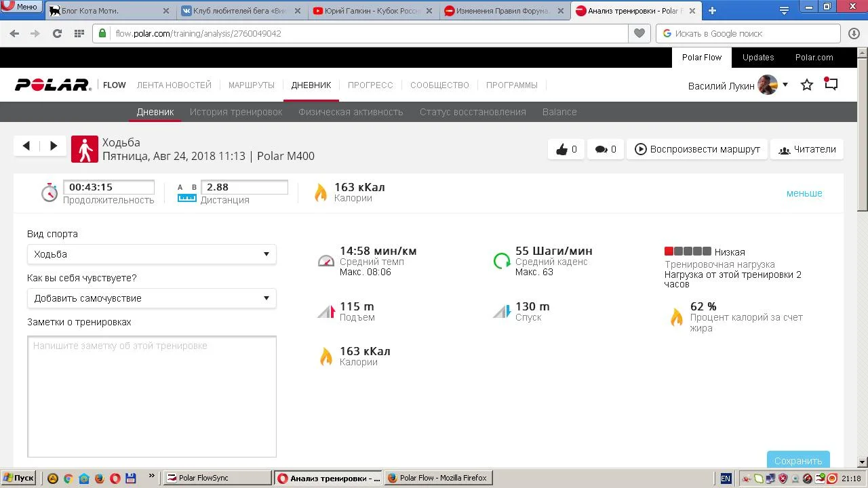This screenshot has width=868, height=488.
Task: Open notifications flag icon in header
Action: click(x=831, y=85)
